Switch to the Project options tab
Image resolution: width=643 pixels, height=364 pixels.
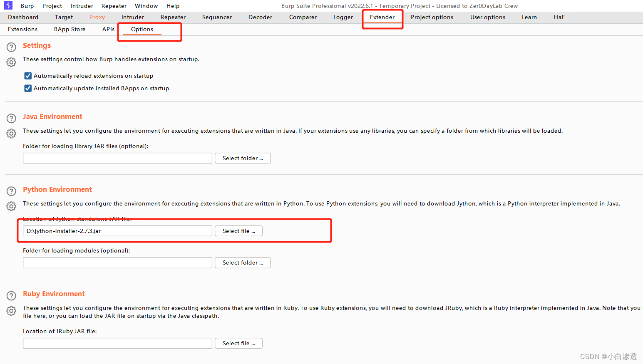coord(432,17)
